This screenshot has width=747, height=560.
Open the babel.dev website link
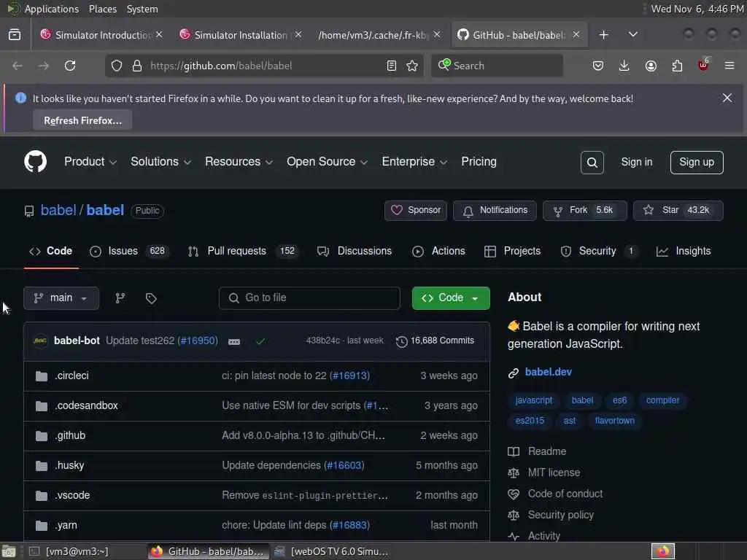point(549,372)
